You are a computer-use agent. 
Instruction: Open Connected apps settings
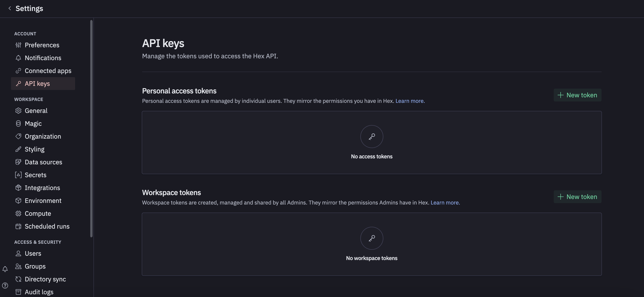(x=48, y=71)
